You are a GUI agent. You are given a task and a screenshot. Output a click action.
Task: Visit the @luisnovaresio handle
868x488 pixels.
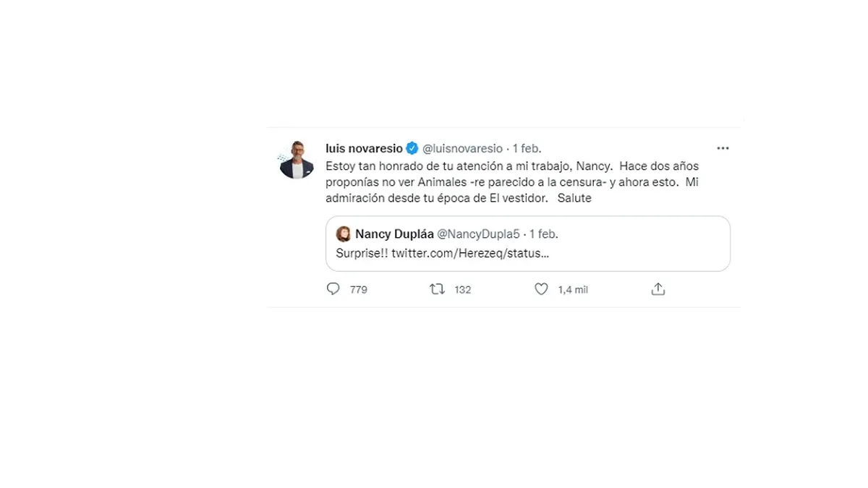[462, 148]
